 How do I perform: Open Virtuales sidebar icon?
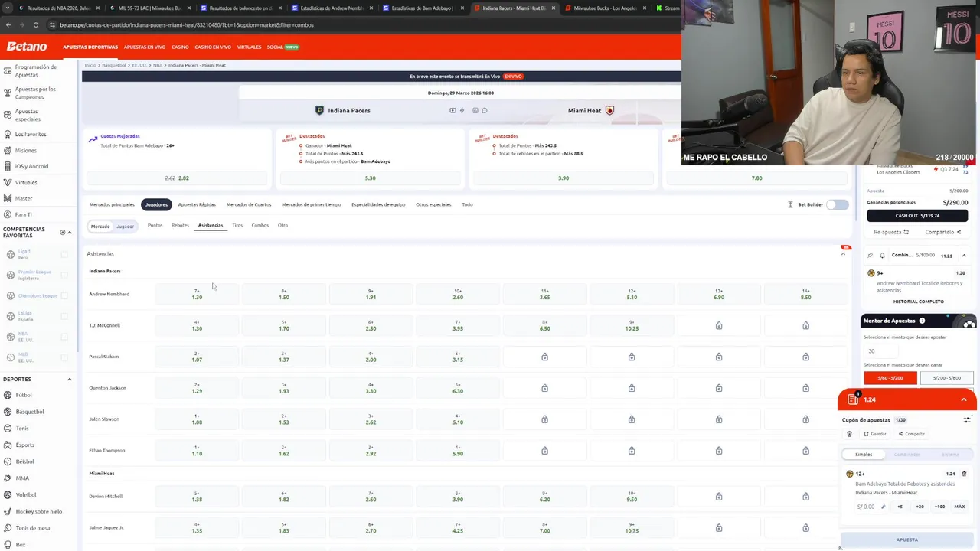pos(7,182)
